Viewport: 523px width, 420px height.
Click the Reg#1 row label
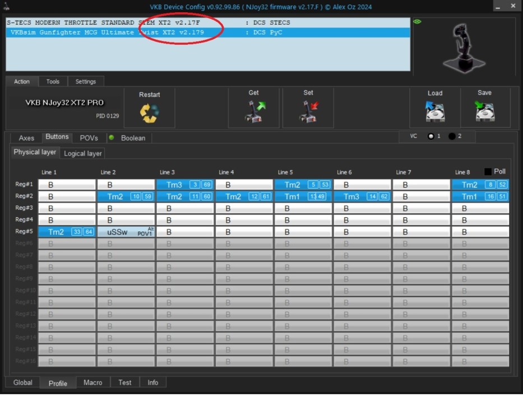[24, 184]
